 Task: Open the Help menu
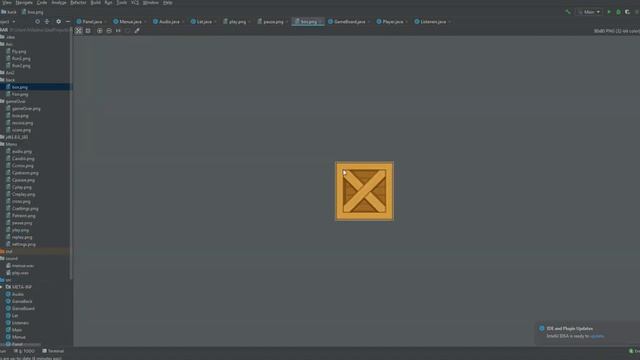[167, 2]
